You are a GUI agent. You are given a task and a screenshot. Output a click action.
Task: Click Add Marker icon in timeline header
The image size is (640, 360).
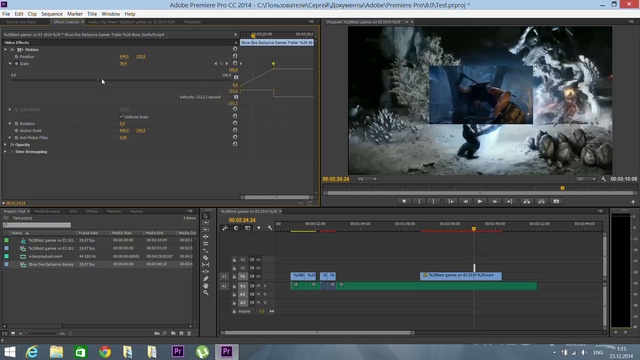click(258, 228)
